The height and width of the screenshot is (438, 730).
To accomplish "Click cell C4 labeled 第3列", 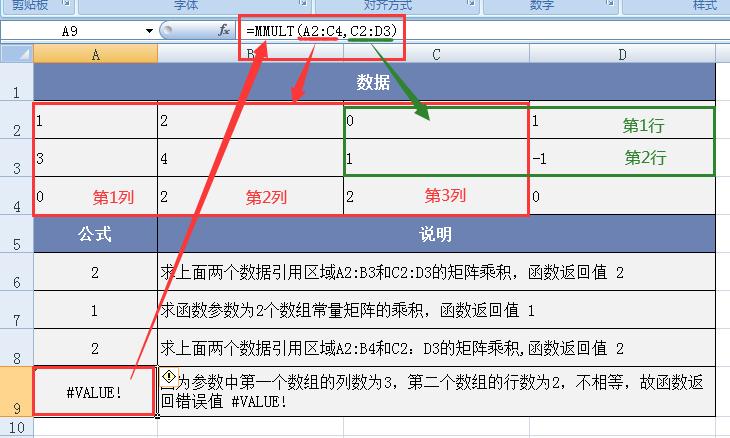I will [x=436, y=196].
